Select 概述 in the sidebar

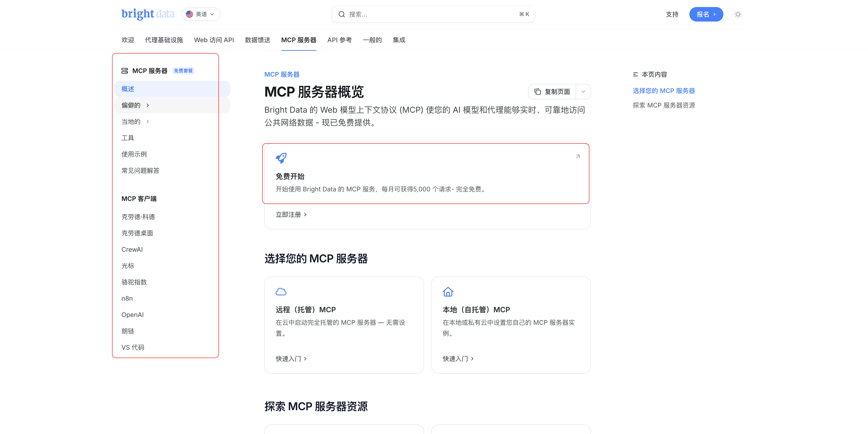pyautogui.click(x=172, y=89)
